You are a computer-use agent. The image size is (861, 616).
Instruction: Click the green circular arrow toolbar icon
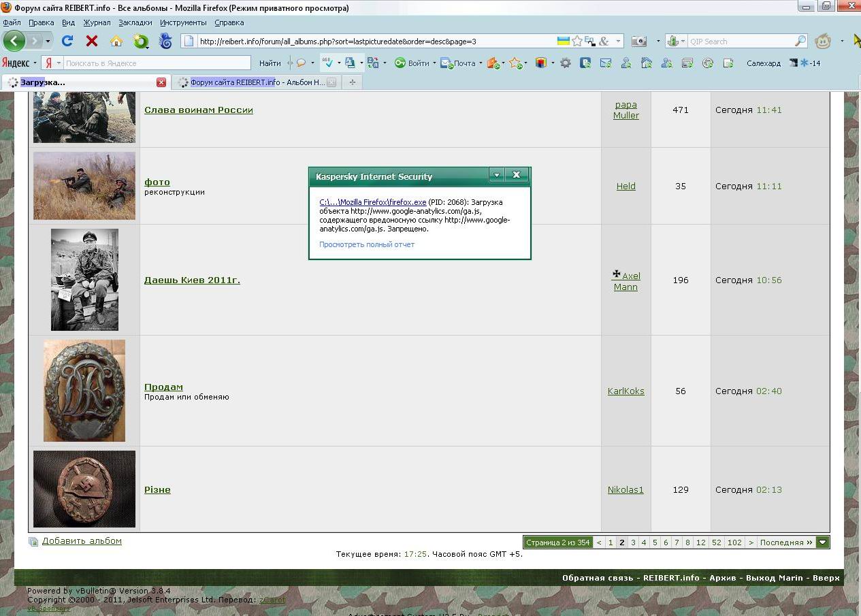[141, 41]
